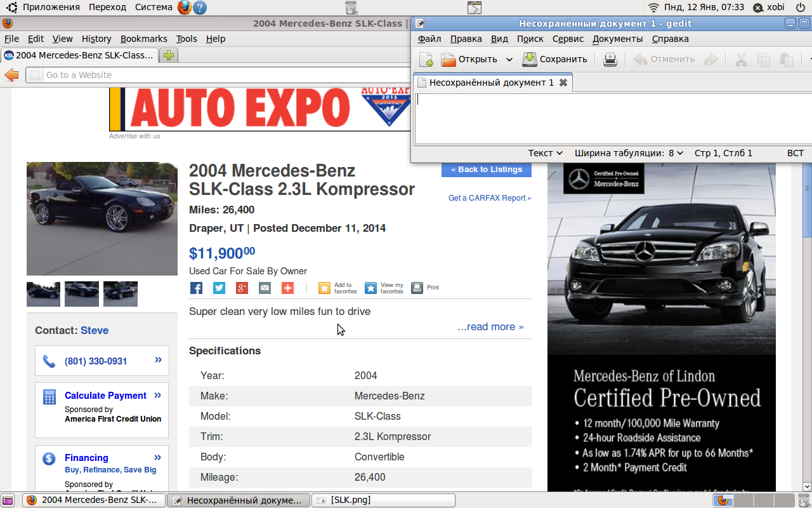Open the Документы menu in gedit
This screenshot has width=812, height=508.
[617, 39]
